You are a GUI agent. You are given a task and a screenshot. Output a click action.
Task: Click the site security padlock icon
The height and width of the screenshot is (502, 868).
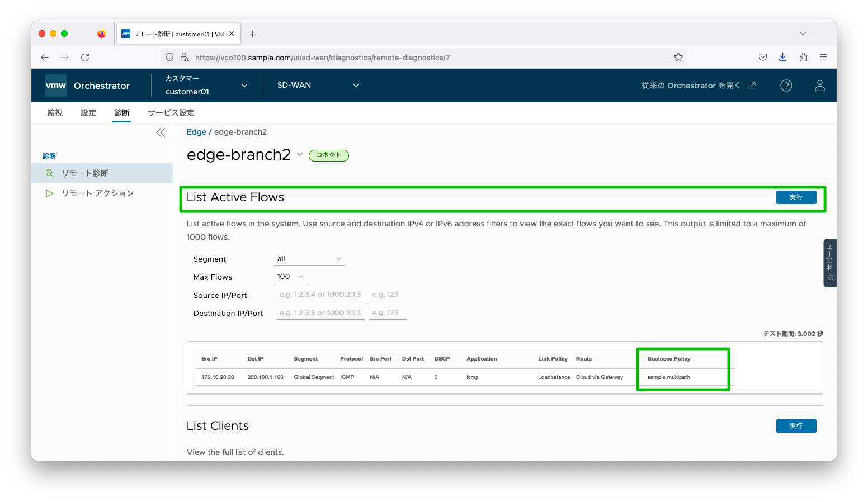185,57
